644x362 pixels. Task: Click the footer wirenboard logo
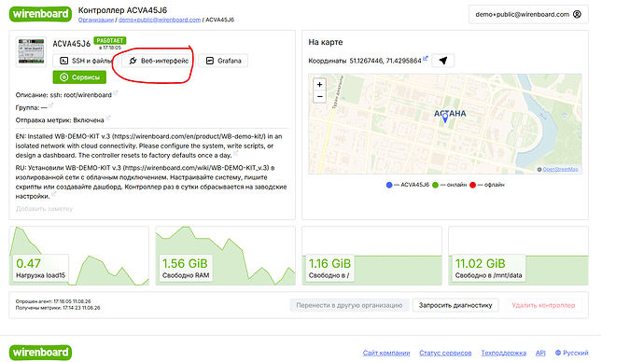tap(40, 353)
